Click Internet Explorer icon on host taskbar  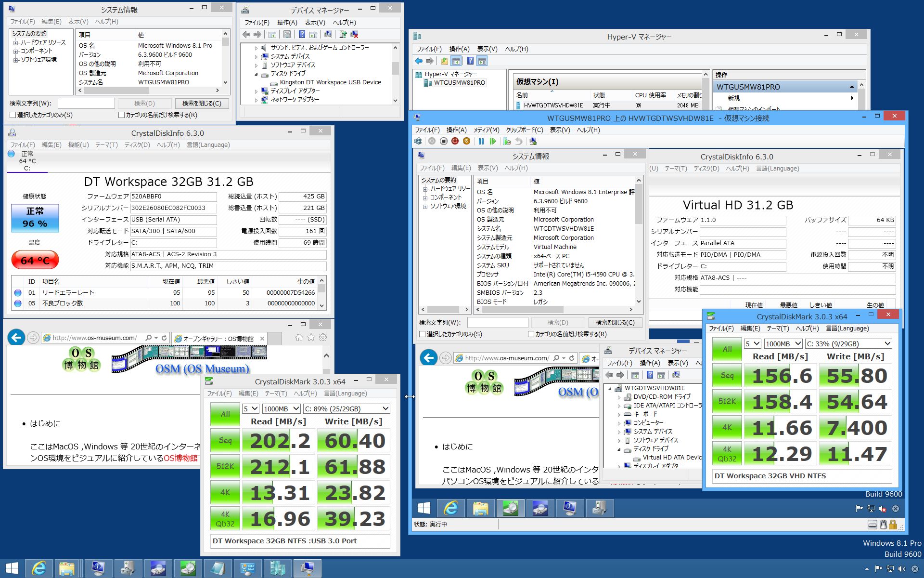click(x=38, y=568)
